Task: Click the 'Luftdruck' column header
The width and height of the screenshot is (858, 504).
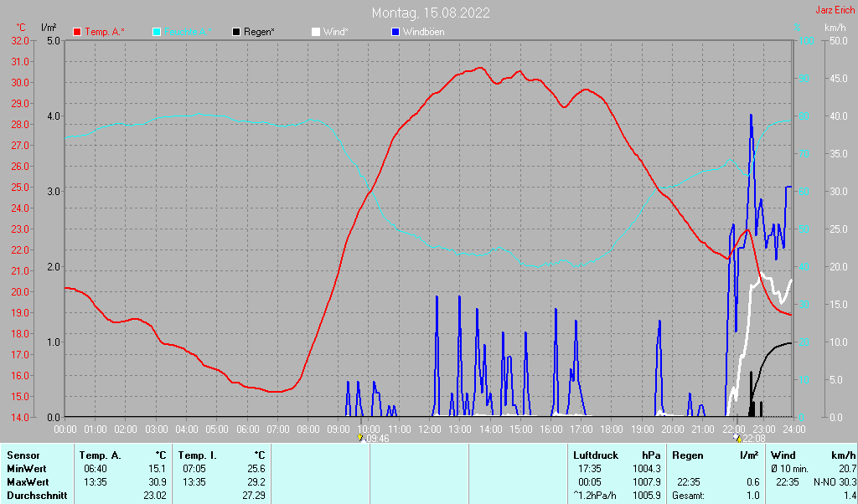Action: tap(594, 455)
